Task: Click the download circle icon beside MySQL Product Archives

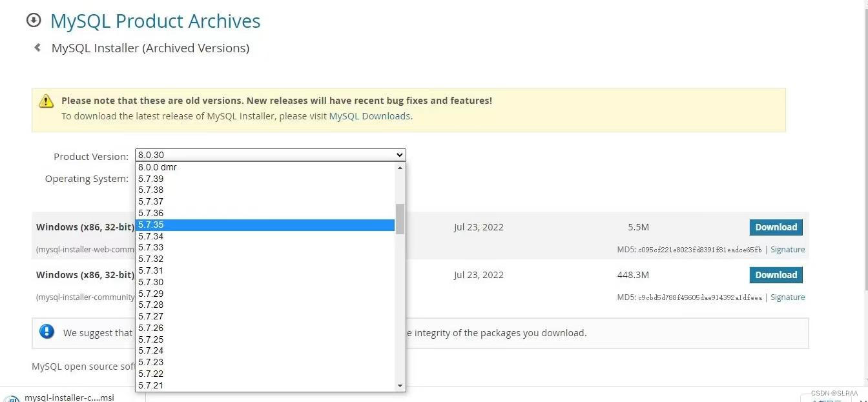Action: click(34, 21)
